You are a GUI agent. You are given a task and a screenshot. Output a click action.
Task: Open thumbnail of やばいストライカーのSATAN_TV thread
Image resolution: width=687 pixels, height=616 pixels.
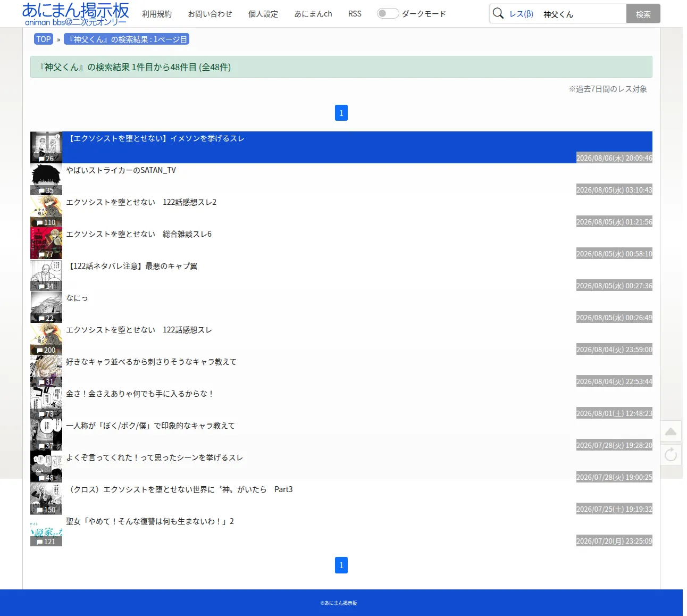coord(46,179)
